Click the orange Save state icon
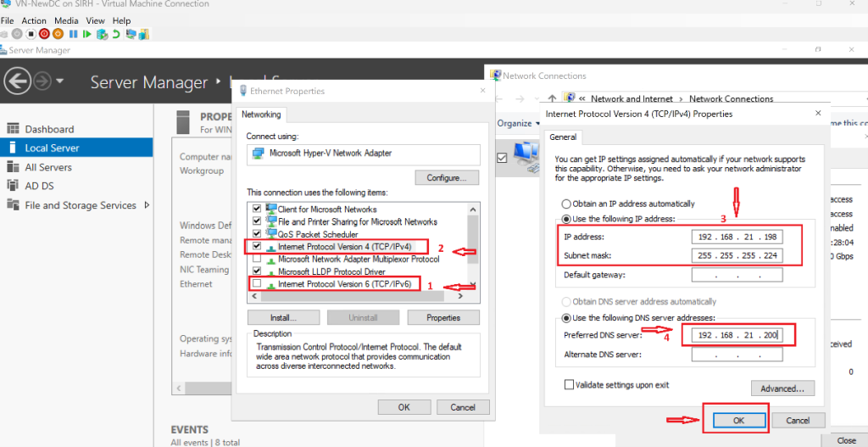The width and height of the screenshot is (868, 447). point(58,34)
